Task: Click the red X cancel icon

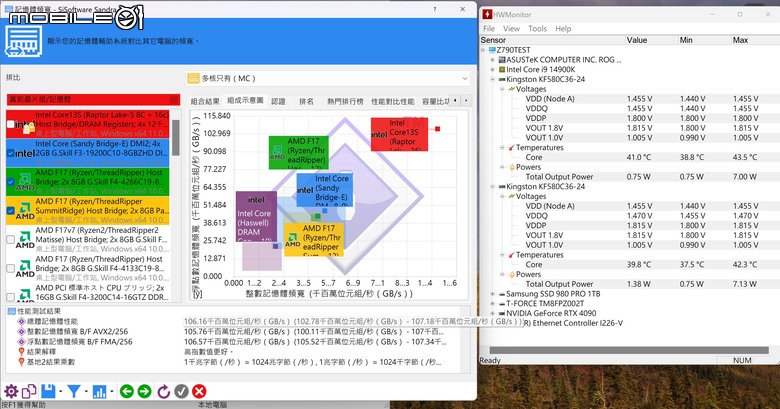Action: pyautogui.click(x=199, y=391)
